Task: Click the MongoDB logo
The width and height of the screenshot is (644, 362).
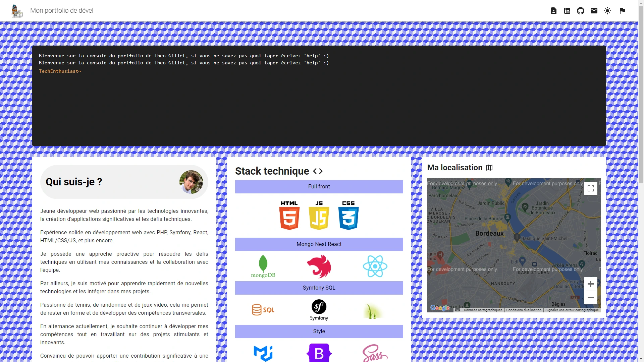Action: [263, 266]
